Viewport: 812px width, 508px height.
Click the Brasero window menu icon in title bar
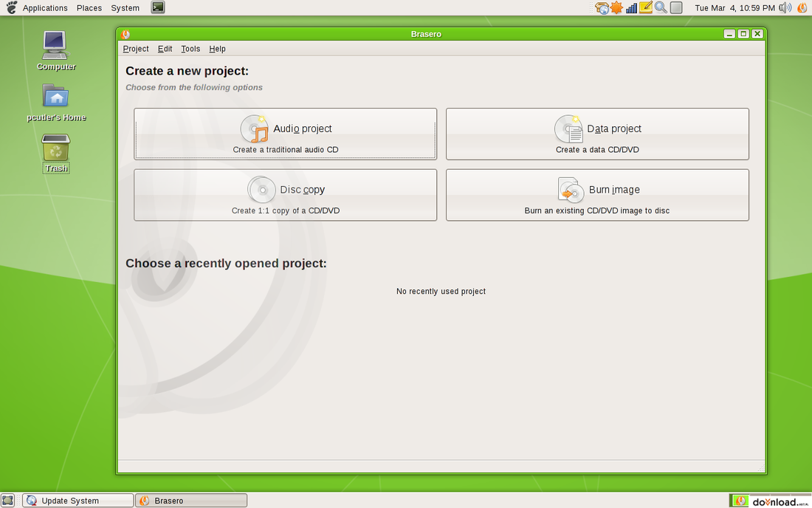pos(125,34)
